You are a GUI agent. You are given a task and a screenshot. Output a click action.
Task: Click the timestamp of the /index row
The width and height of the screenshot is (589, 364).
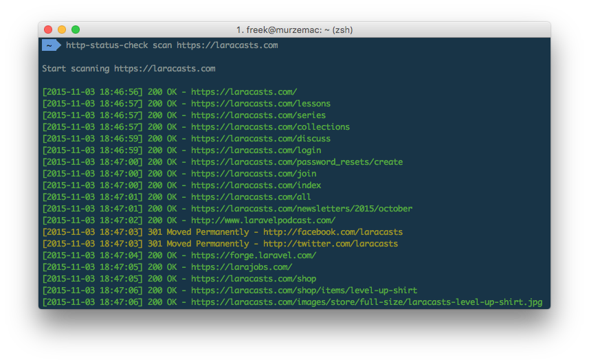(92, 185)
